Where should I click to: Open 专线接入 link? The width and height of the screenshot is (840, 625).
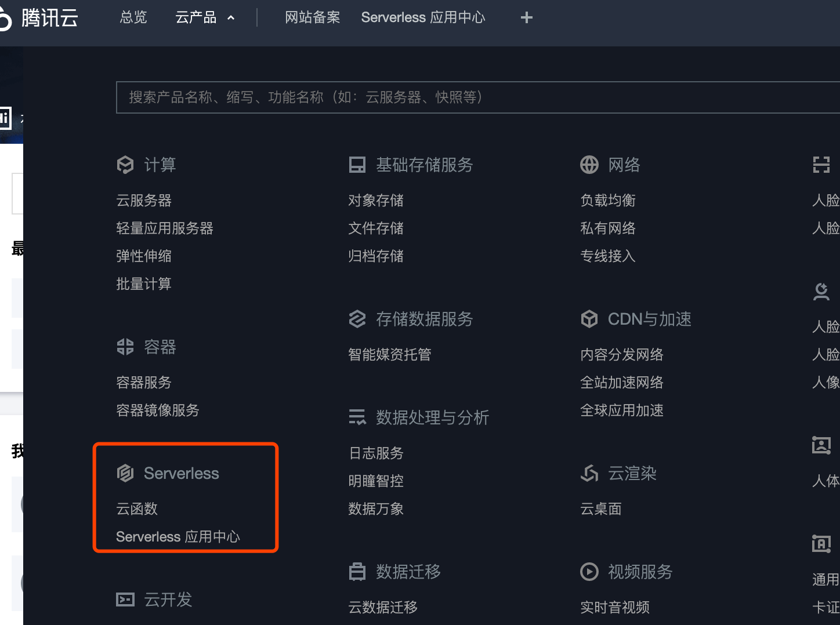(608, 256)
